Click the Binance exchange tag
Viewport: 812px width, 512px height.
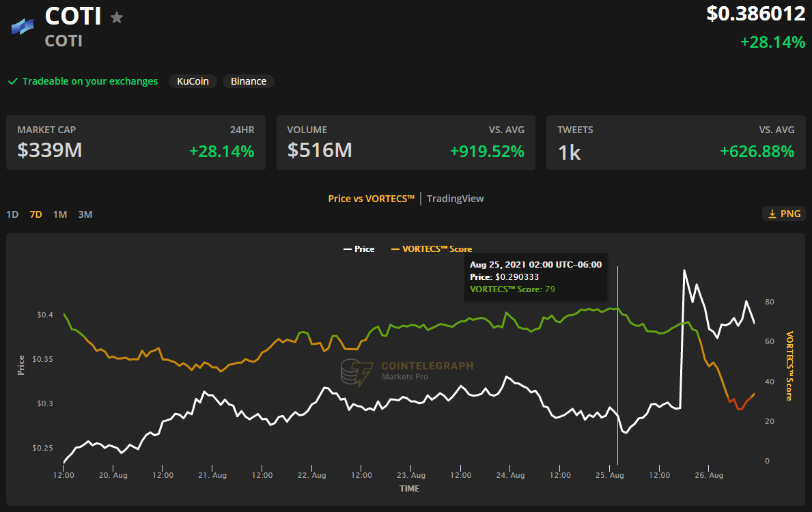249,81
